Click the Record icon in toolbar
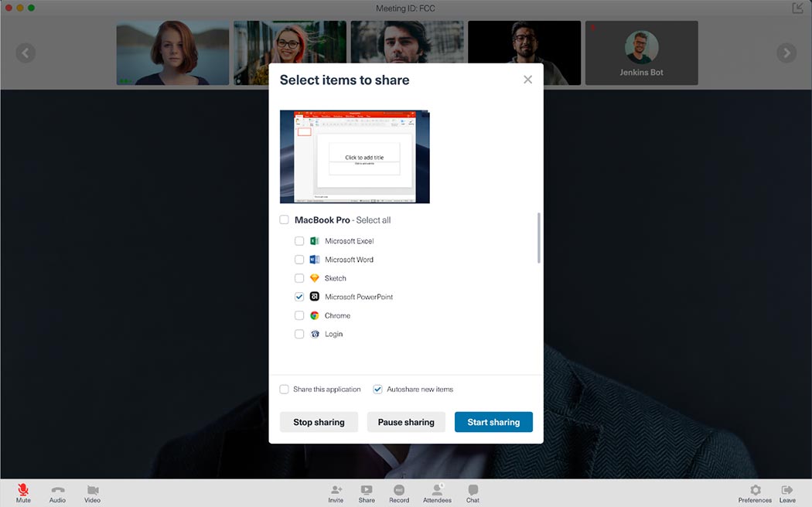Screen dimensions: 812x507 pyautogui.click(x=399, y=490)
